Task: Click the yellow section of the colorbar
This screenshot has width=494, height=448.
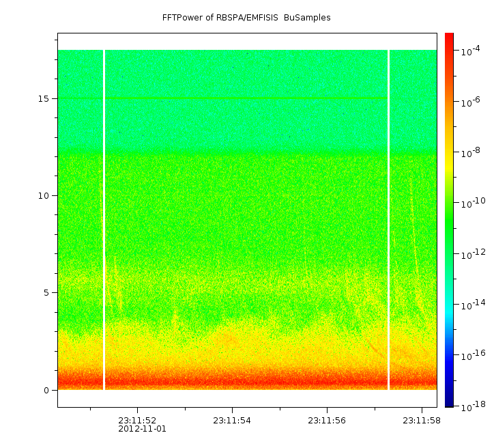Action: click(x=449, y=154)
